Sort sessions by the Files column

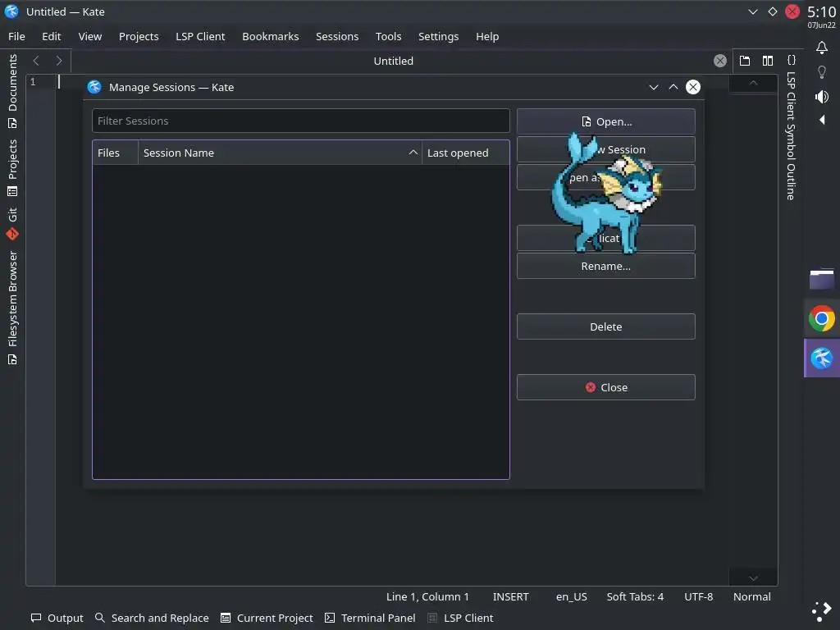(x=115, y=153)
